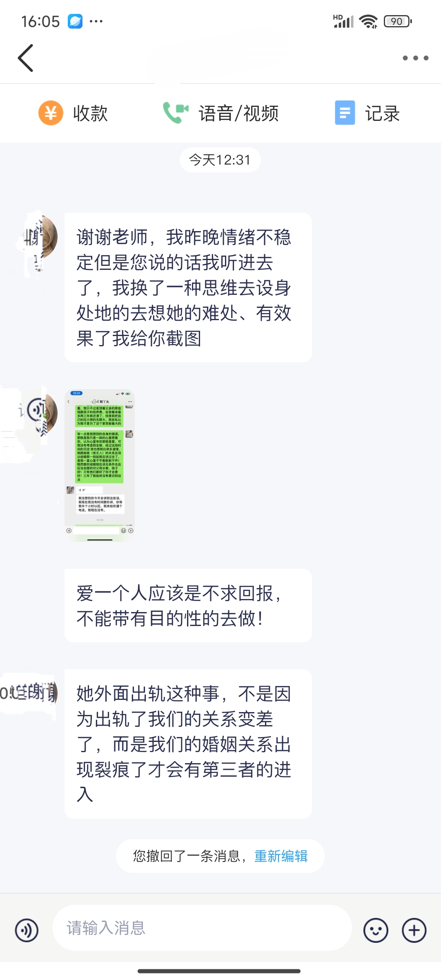The width and height of the screenshot is (441, 980).
Task: Open the three-dot more options menu
Action: [415, 58]
